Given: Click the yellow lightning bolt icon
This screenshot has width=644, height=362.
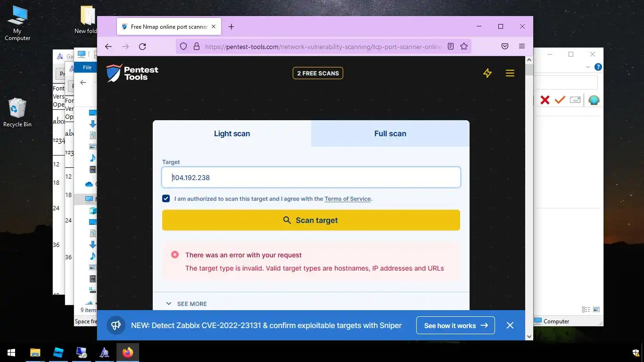Looking at the screenshot, I should [x=487, y=73].
